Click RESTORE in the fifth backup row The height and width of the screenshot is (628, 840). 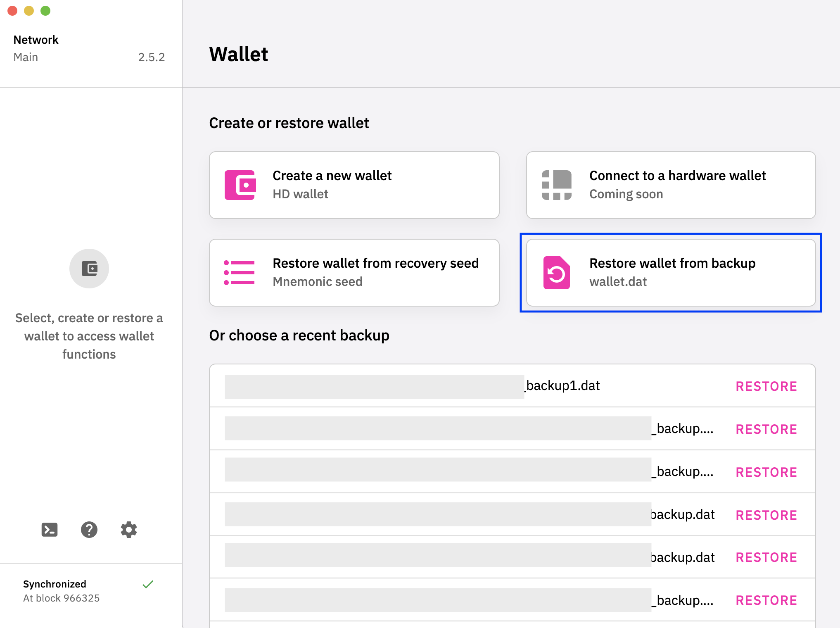click(766, 557)
